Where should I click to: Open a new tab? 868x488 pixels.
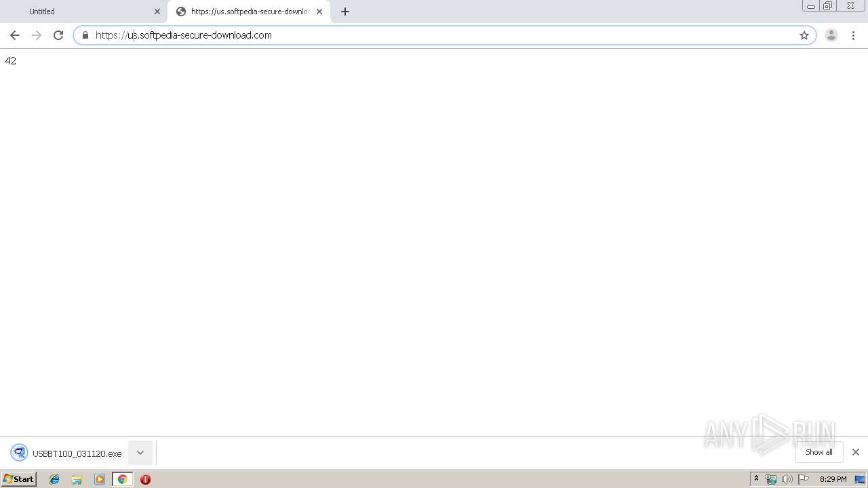[x=345, y=12]
